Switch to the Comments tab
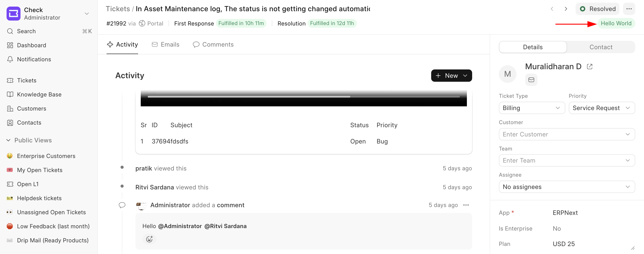 coord(213,45)
